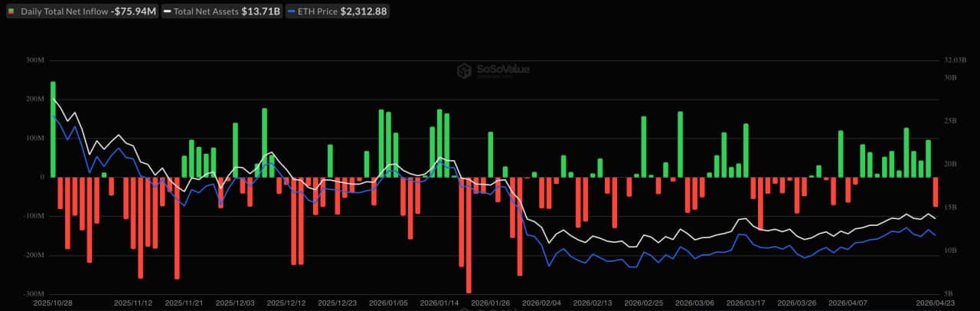Click the SoSoValue watermark text

(503, 70)
